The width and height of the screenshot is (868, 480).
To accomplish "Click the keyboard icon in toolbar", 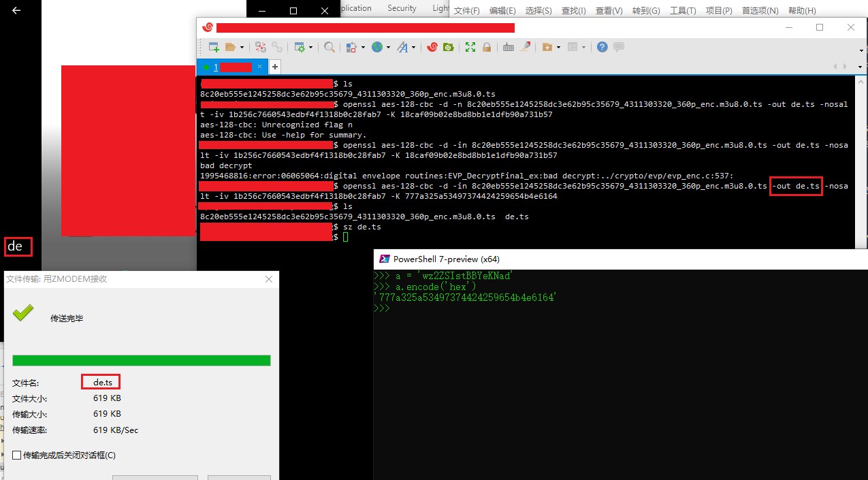I will point(509,47).
